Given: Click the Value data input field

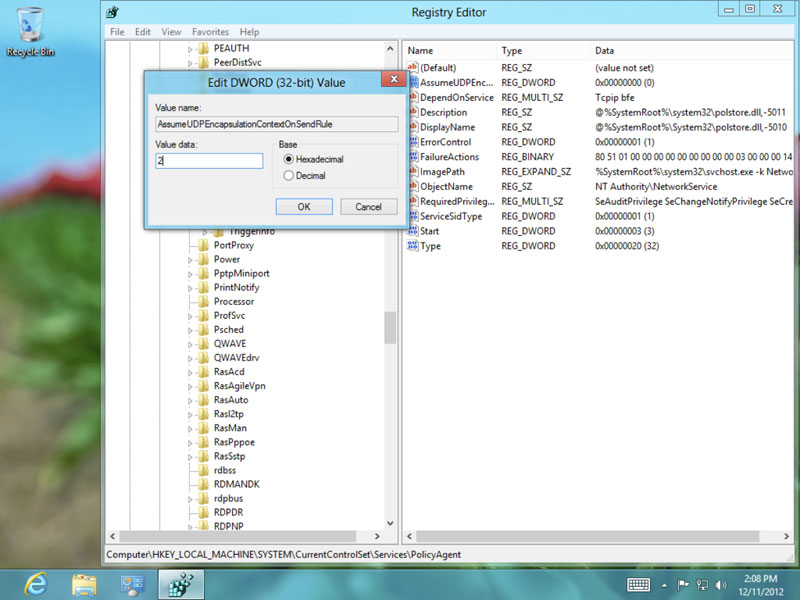Looking at the screenshot, I should pos(209,160).
